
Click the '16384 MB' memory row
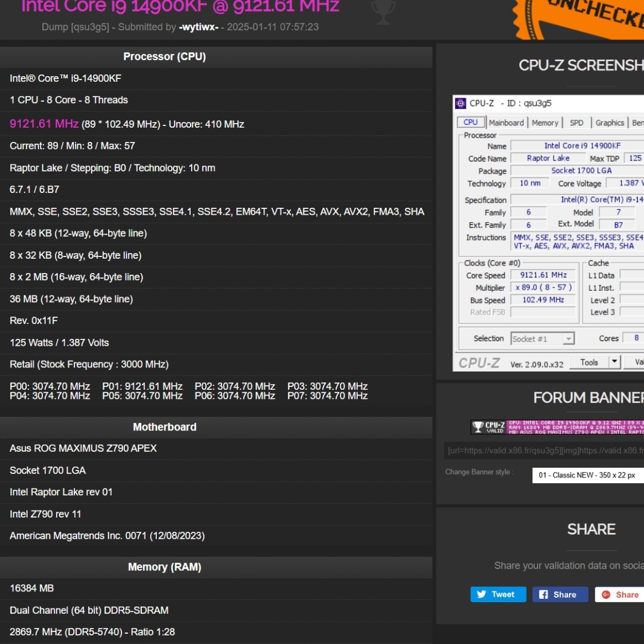coord(216,588)
